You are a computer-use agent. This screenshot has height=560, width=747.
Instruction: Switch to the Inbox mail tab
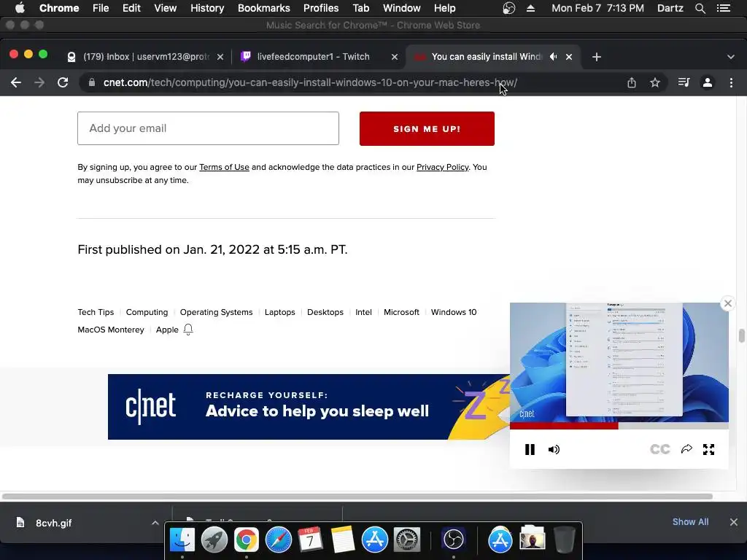146,57
